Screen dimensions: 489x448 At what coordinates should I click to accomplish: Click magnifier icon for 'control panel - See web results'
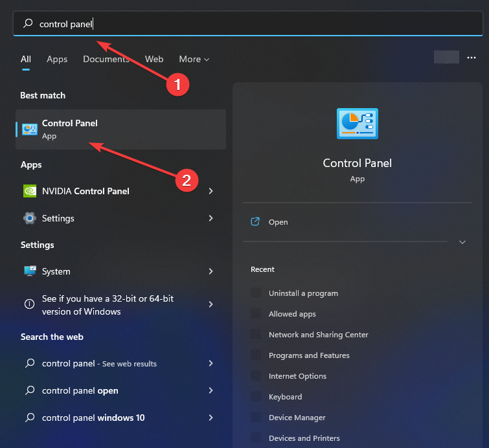coord(30,363)
